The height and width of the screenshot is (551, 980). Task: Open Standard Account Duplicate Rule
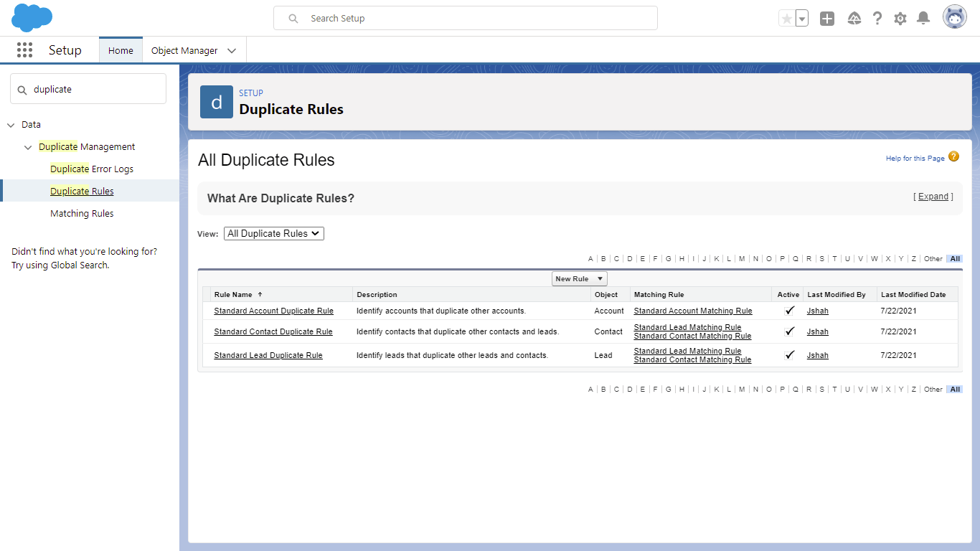click(274, 311)
